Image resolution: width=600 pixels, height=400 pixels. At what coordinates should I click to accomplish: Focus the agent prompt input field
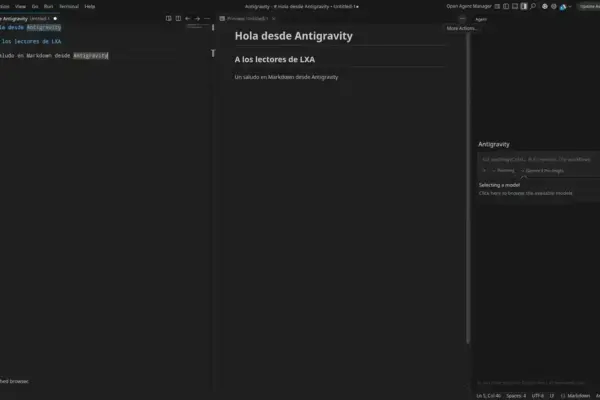point(538,159)
